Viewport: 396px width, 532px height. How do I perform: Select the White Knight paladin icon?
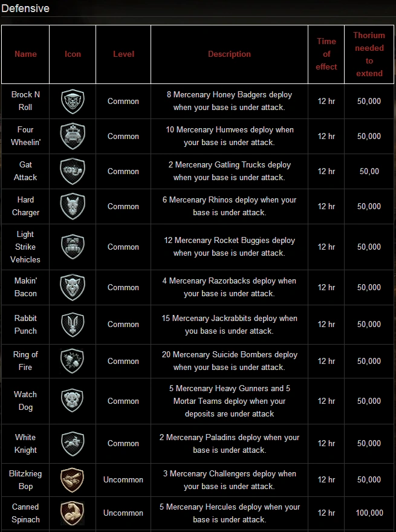point(73,443)
